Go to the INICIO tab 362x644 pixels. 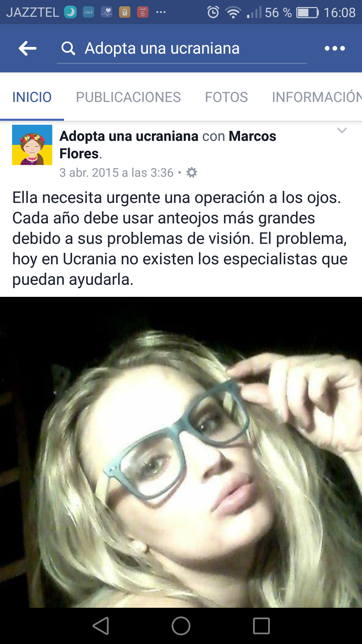pos(32,97)
